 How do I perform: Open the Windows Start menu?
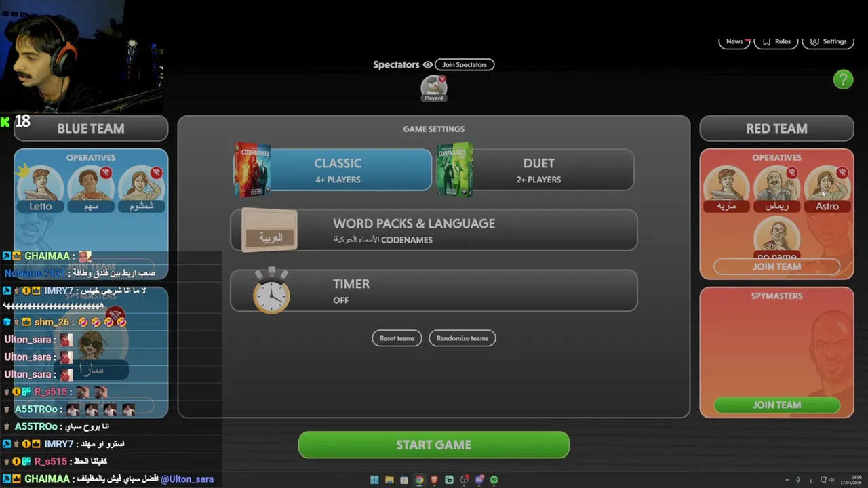(374, 480)
